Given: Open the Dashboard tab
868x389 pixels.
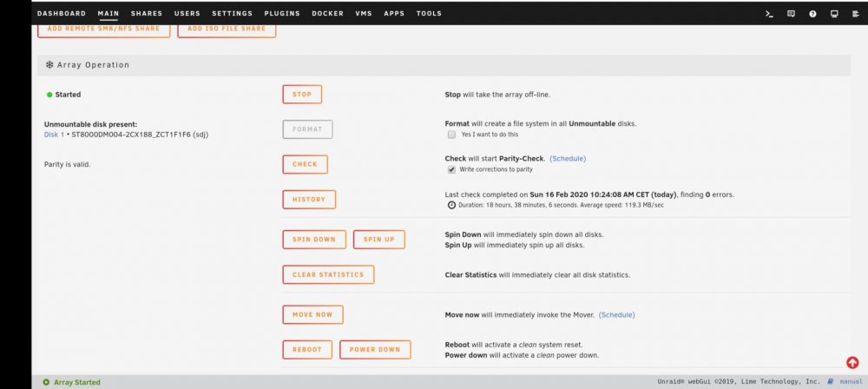Looking at the screenshot, I should 62,13.
